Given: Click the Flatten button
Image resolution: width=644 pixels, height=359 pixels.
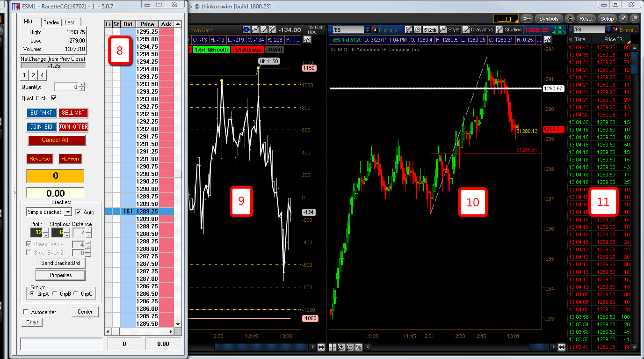Looking at the screenshot, I should (70, 159).
